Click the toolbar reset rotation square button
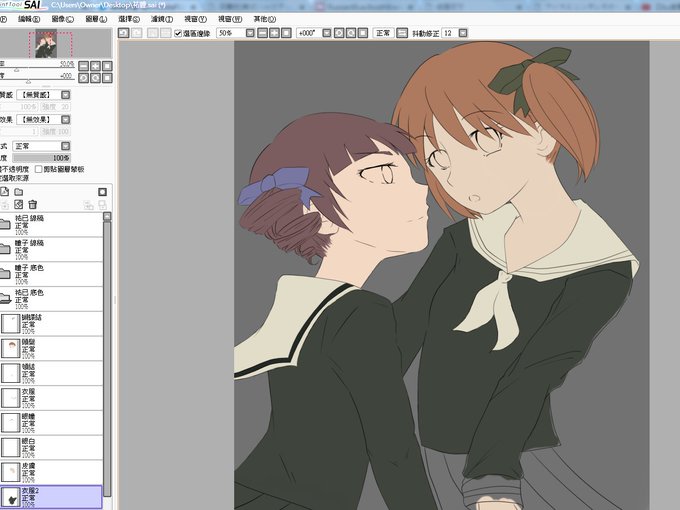The height and width of the screenshot is (510, 680). point(363,33)
